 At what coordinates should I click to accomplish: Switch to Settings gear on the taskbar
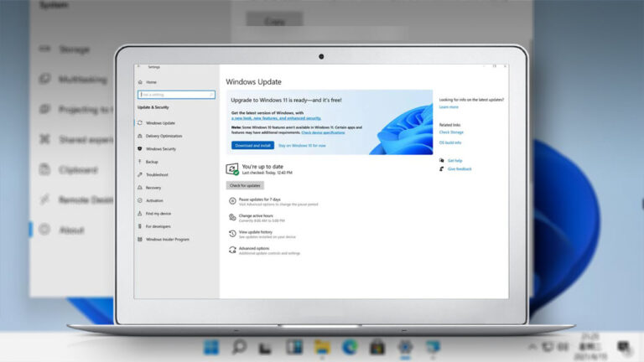coord(405,347)
